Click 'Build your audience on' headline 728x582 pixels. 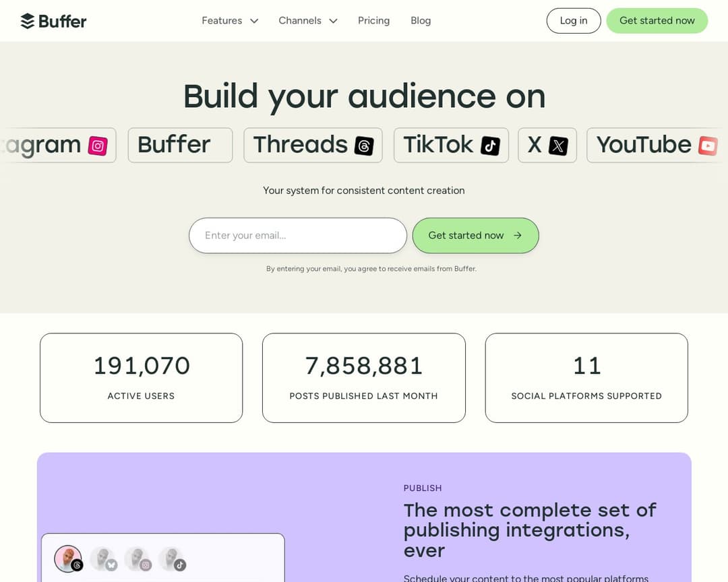(x=364, y=96)
